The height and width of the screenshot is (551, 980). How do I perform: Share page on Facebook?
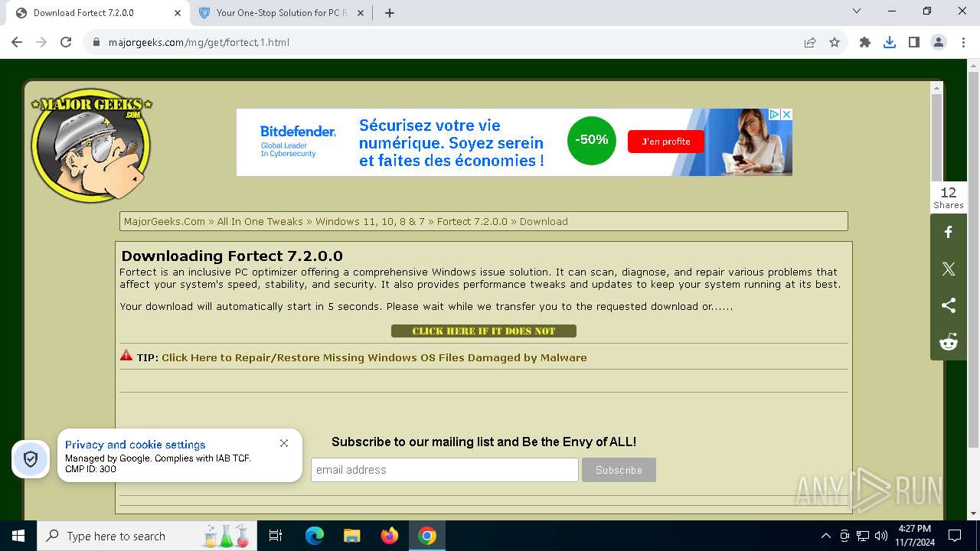[x=949, y=232]
